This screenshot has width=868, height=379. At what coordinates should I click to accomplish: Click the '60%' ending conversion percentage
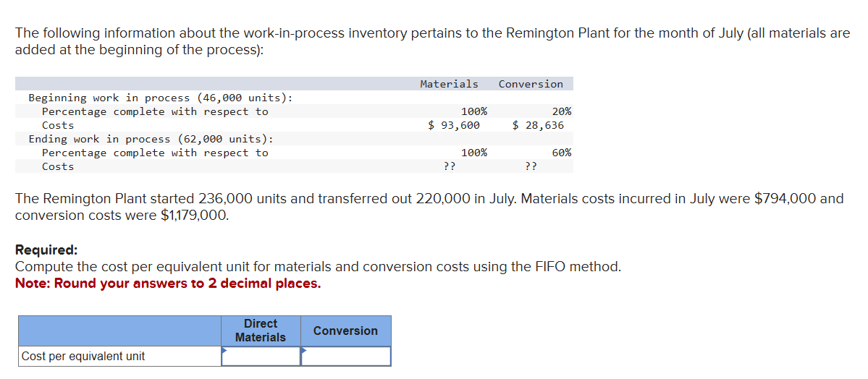[x=562, y=153]
